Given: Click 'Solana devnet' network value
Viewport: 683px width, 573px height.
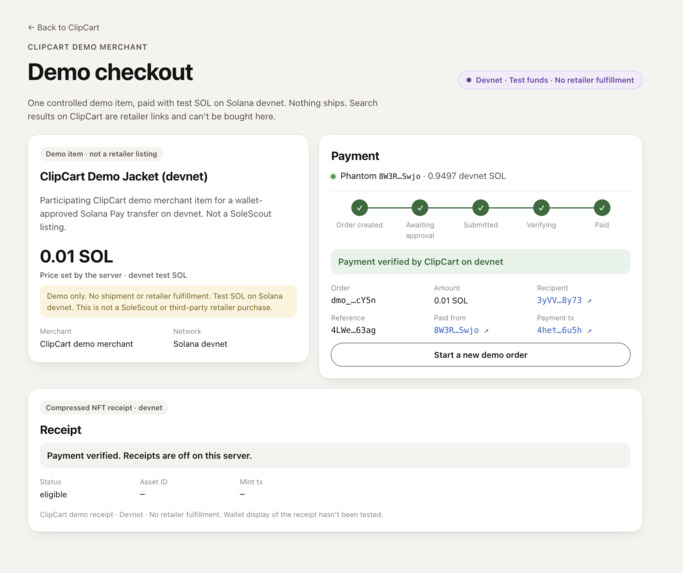Looking at the screenshot, I should 200,344.
